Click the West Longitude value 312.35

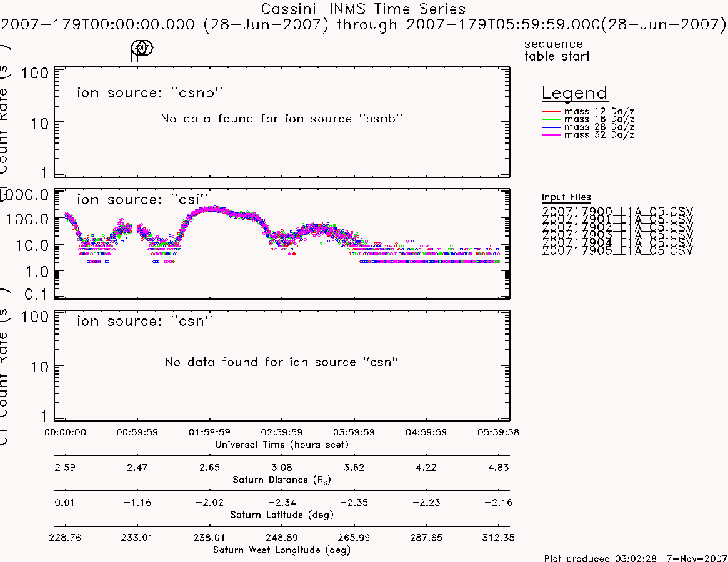(498, 538)
